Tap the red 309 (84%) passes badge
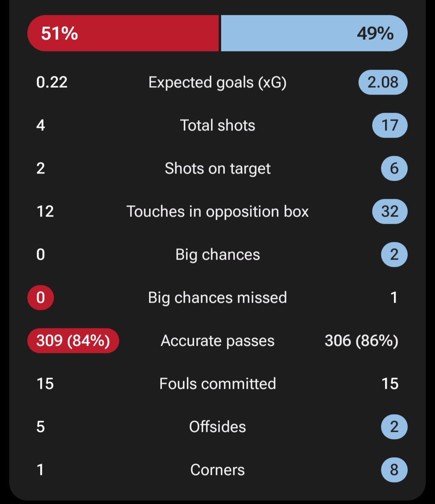This screenshot has width=435, height=504. 73,341
